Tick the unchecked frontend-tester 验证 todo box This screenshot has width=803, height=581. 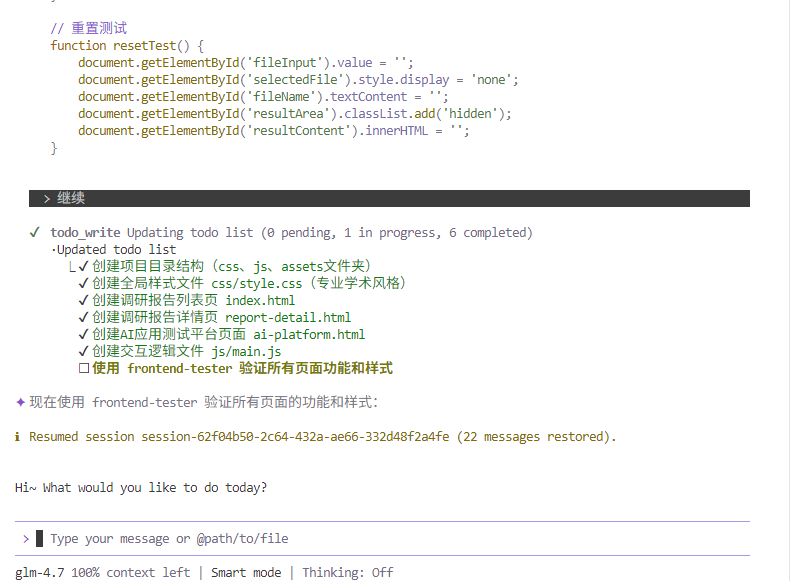pos(84,368)
